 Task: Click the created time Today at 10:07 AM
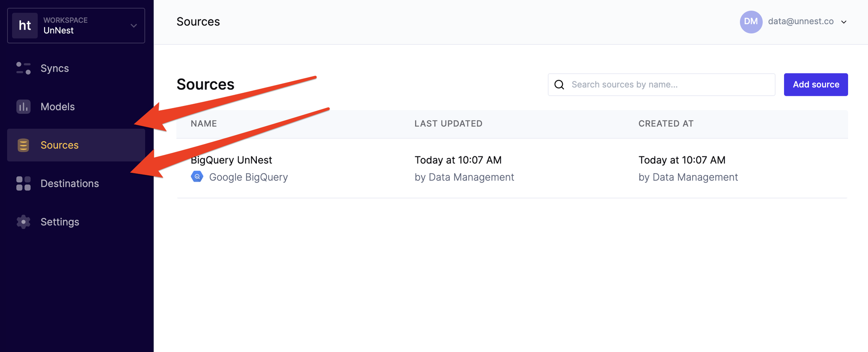[682, 160]
